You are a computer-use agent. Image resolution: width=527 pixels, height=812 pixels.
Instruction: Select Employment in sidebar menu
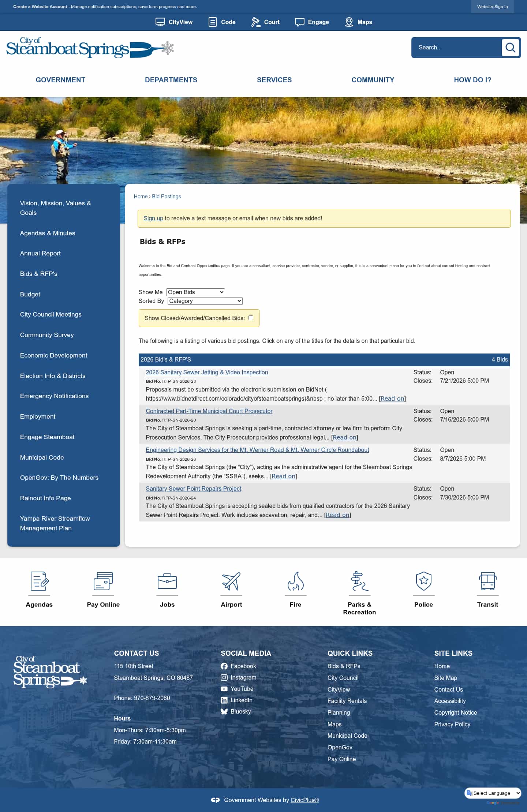(38, 416)
